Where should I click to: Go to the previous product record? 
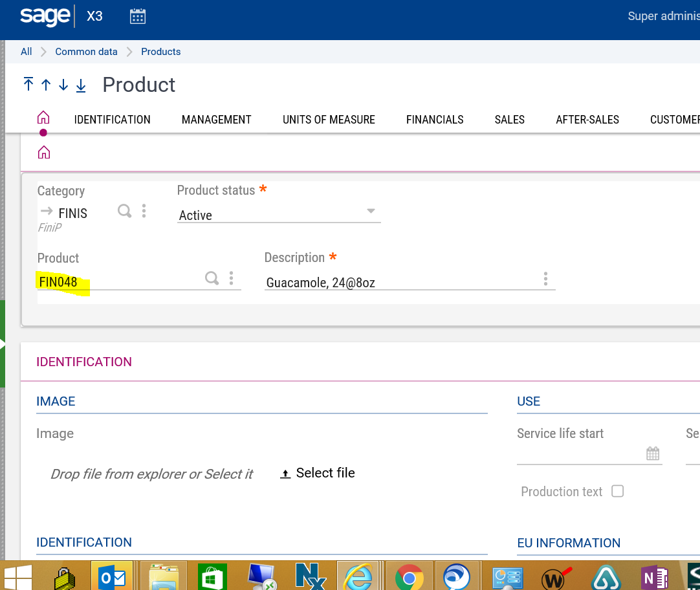click(45, 85)
